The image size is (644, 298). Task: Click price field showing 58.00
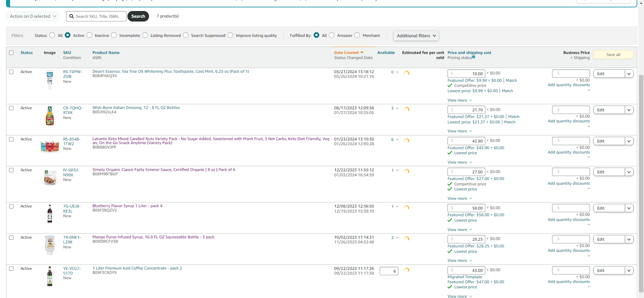[466, 208]
